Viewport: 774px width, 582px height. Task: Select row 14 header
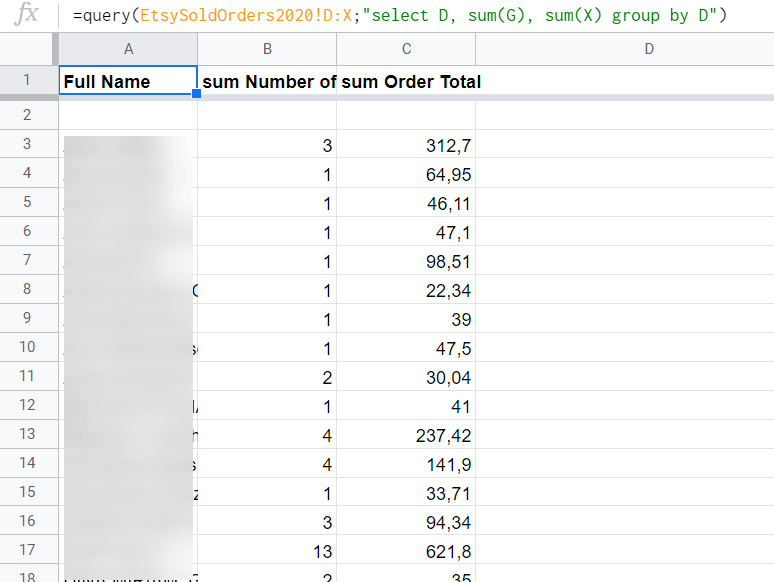[x=27, y=463]
